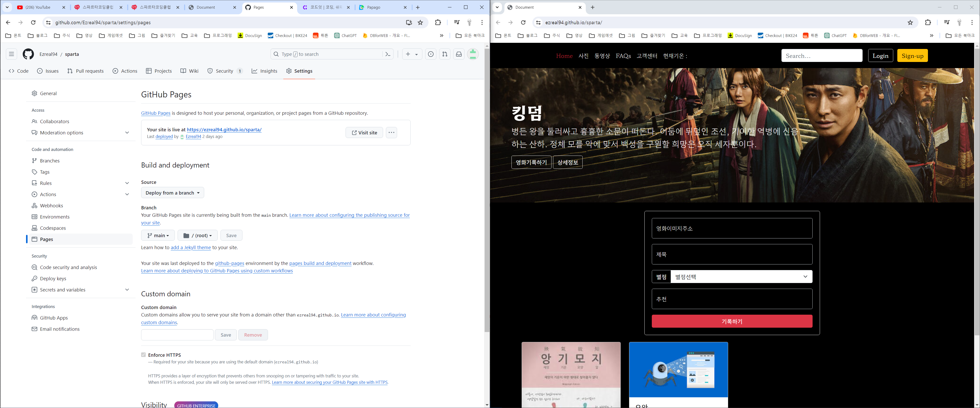
Task: Open create new plus dropdown on GitHub
Action: [412, 54]
